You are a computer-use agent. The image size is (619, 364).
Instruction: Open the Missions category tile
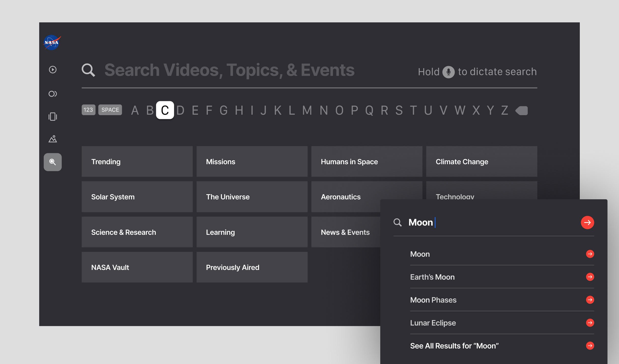click(x=252, y=161)
